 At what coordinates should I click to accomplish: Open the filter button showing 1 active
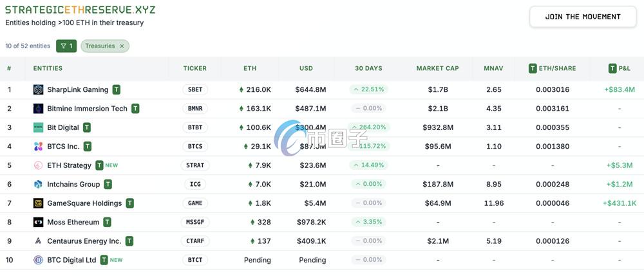tap(66, 46)
